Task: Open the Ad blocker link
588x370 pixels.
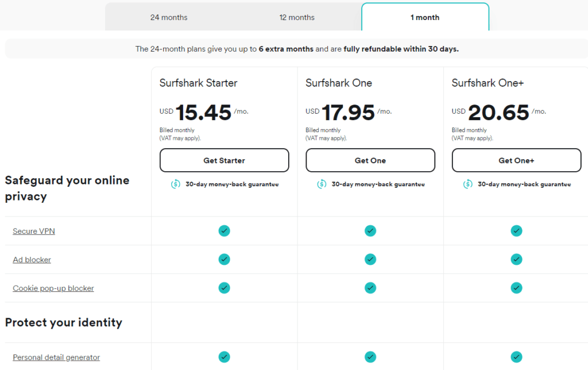Action: pyautogui.click(x=32, y=260)
